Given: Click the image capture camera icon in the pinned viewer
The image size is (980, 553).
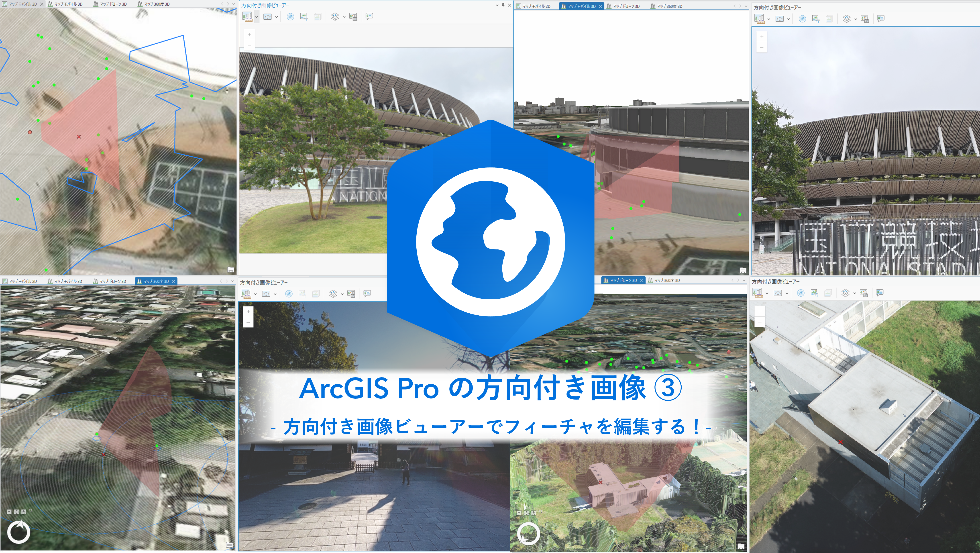Looking at the screenshot, I should pos(353,17).
